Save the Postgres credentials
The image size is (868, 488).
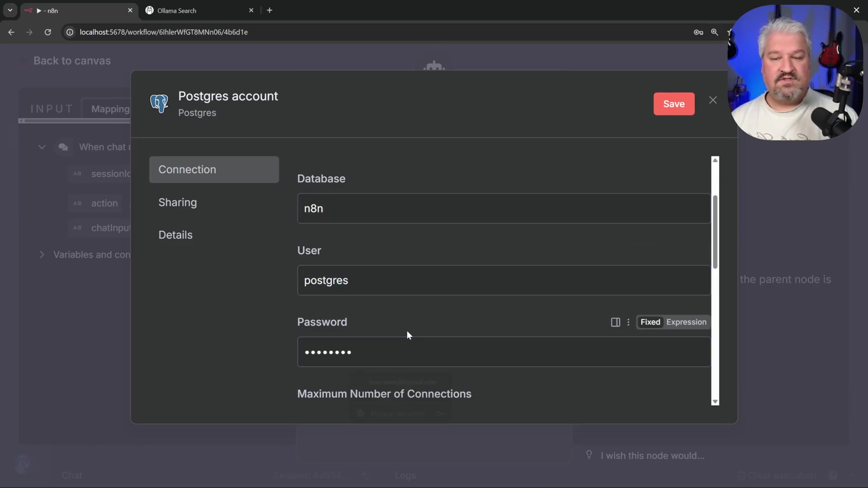point(674,104)
